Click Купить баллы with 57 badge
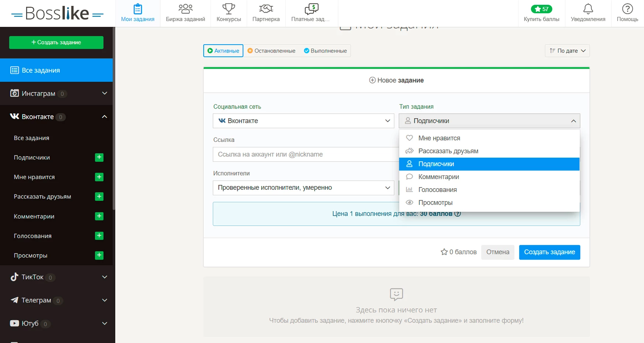This screenshot has height=343, width=644. pyautogui.click(x=541, y=13)
